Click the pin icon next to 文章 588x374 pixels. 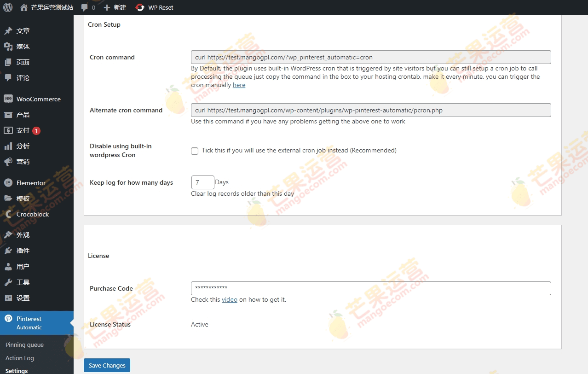tap(8, 31)
